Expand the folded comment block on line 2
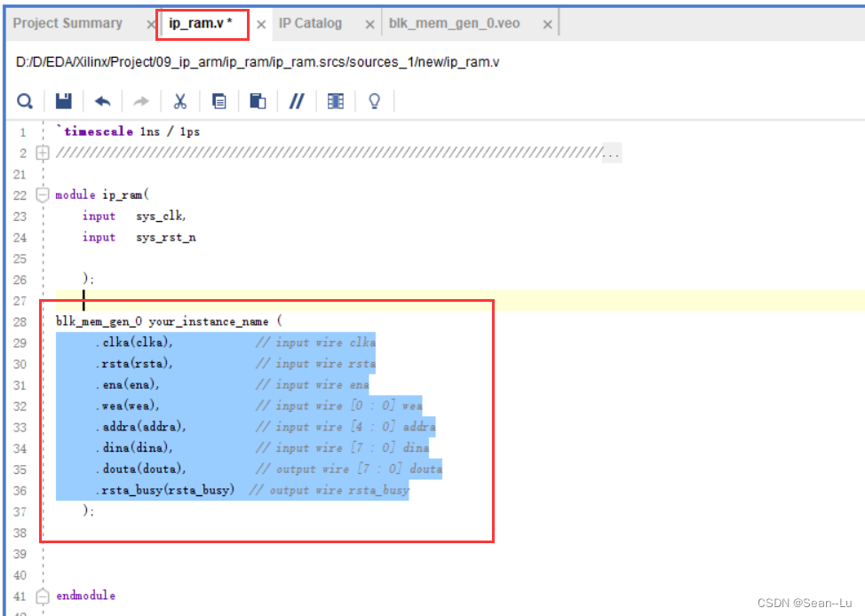Viewport: 865px width, 616px height. click(43, 153)
